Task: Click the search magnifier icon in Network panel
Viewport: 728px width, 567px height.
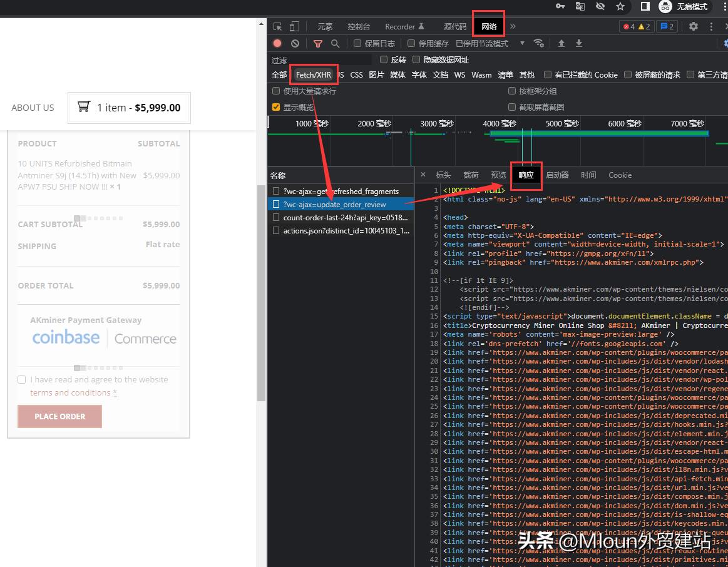Action: (335, 43)
